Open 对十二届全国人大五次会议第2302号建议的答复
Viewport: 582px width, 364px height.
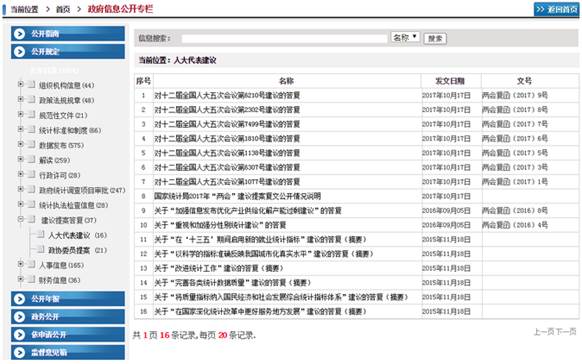(227, 110)
